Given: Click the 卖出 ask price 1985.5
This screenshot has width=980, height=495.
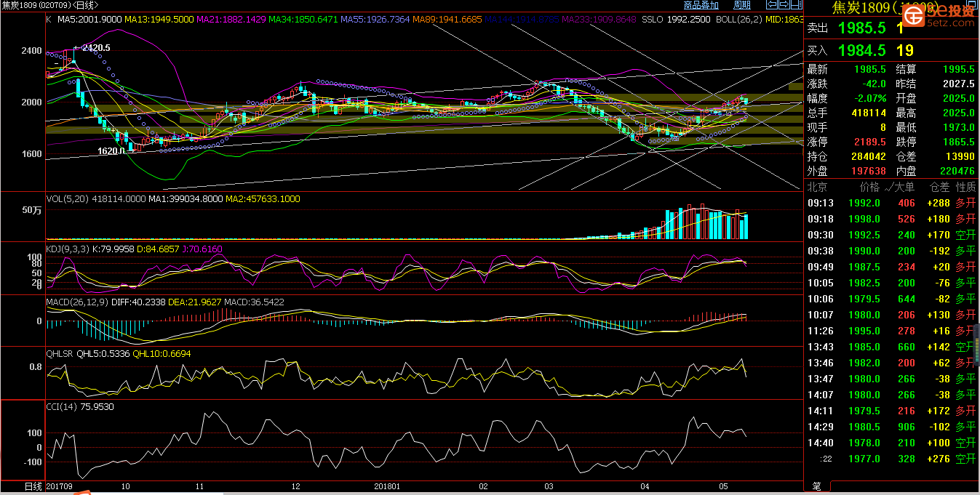Looking at the screenshot, I should 861,29.
